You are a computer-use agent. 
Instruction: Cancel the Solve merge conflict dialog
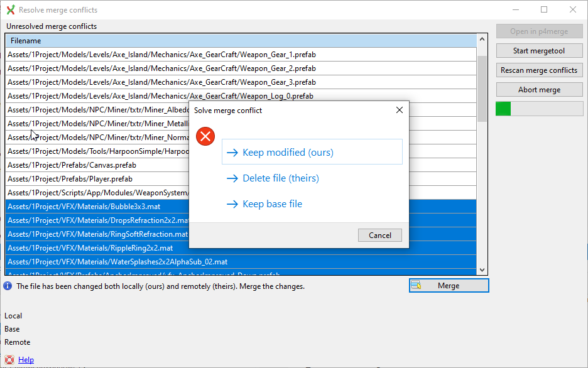[380, 235]
